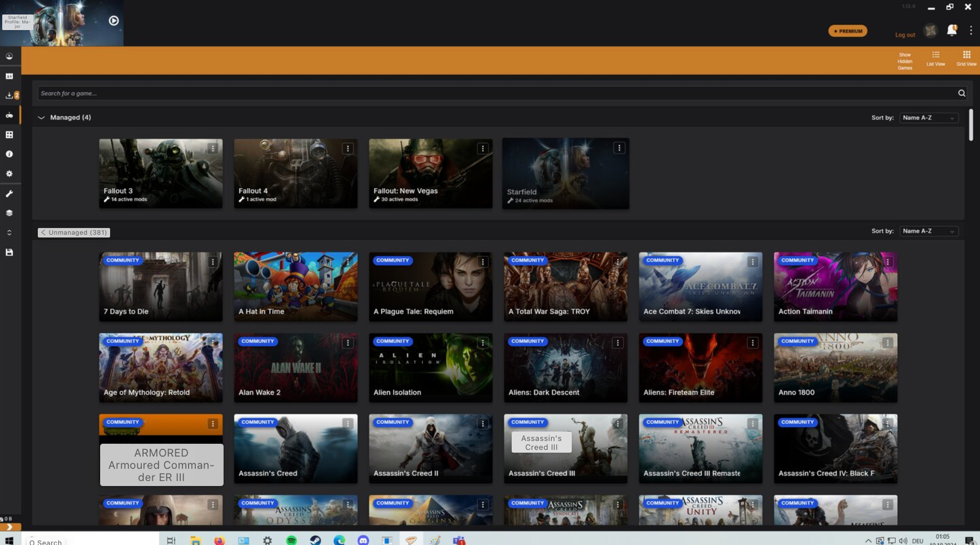Select the Action Taimanin tile
This screenshot has height=545, width=980.
pos(835,287)
